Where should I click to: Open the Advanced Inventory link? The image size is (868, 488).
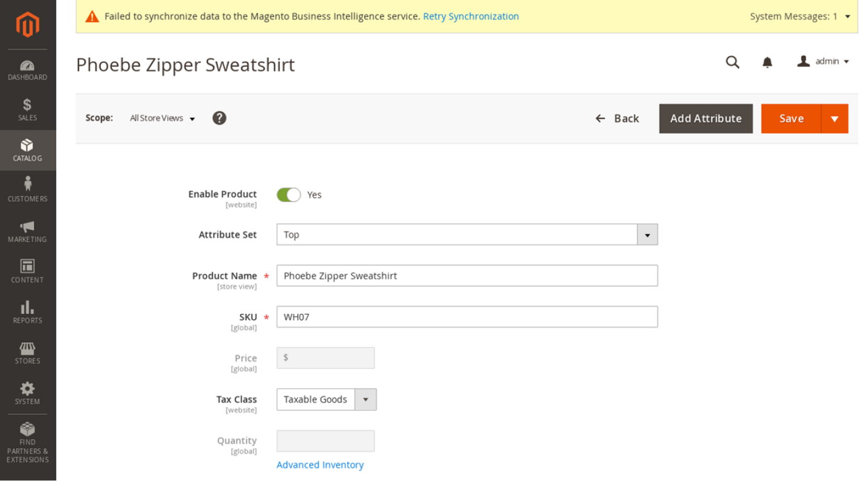(320, 465)
